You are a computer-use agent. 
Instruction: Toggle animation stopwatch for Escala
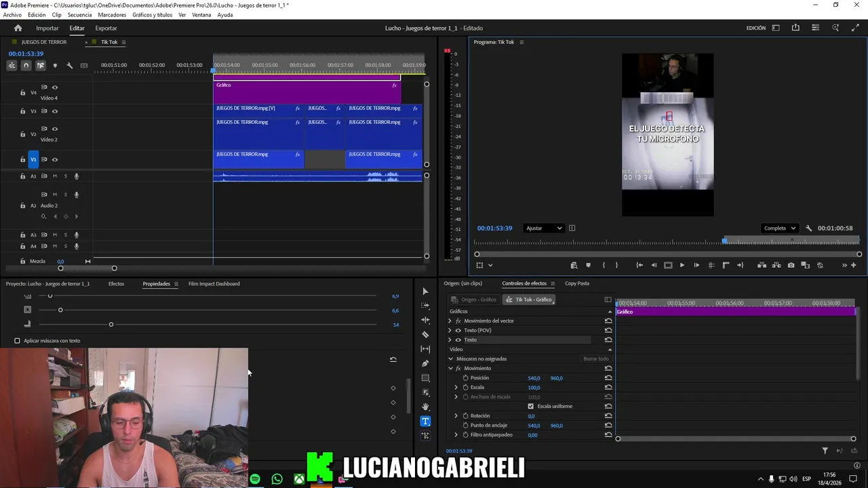[465, 387]
